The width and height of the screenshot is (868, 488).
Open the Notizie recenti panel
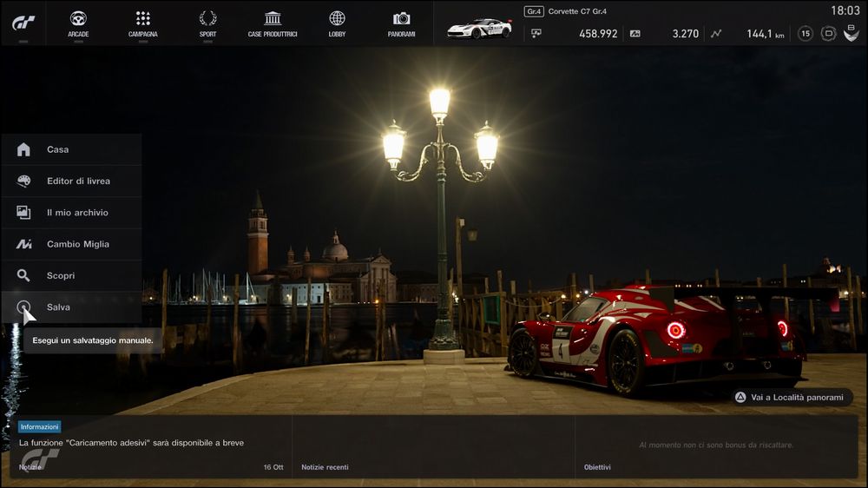click(434, 447)
